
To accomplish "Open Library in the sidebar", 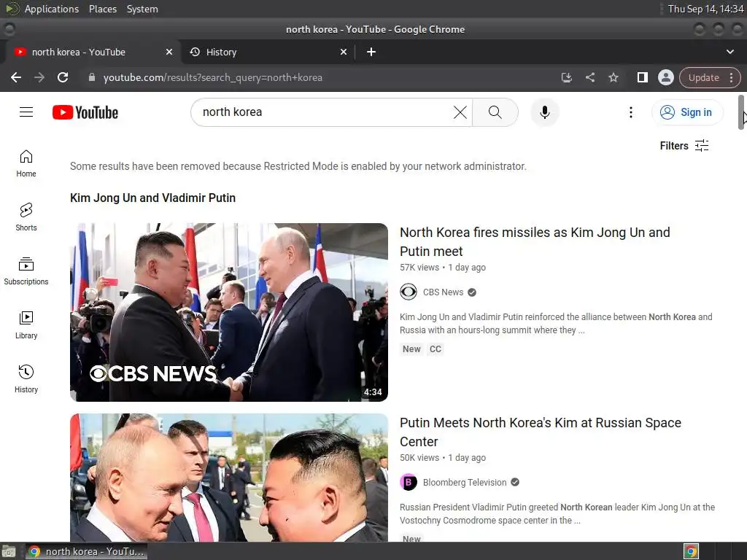I will [26, 324].
